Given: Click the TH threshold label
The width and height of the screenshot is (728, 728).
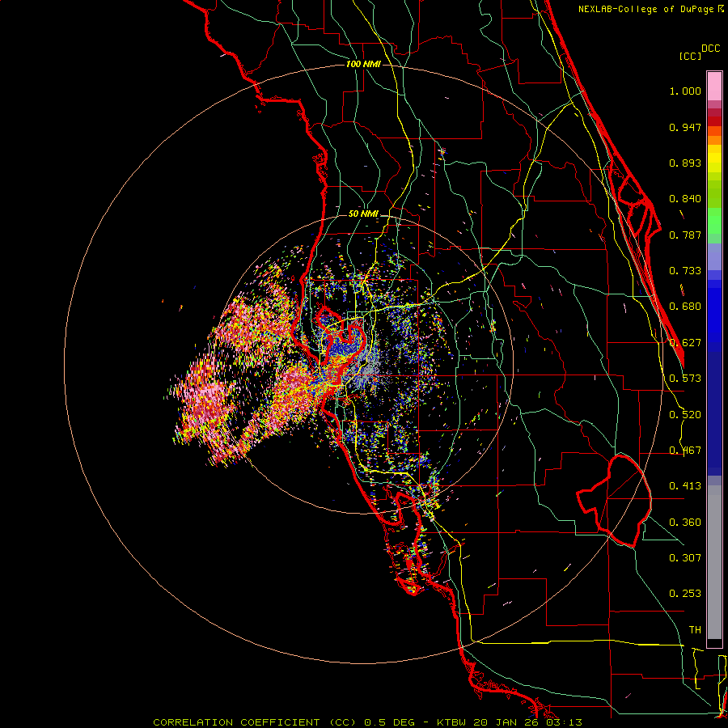Looking at the screenshot, I should tap(695, 630).
